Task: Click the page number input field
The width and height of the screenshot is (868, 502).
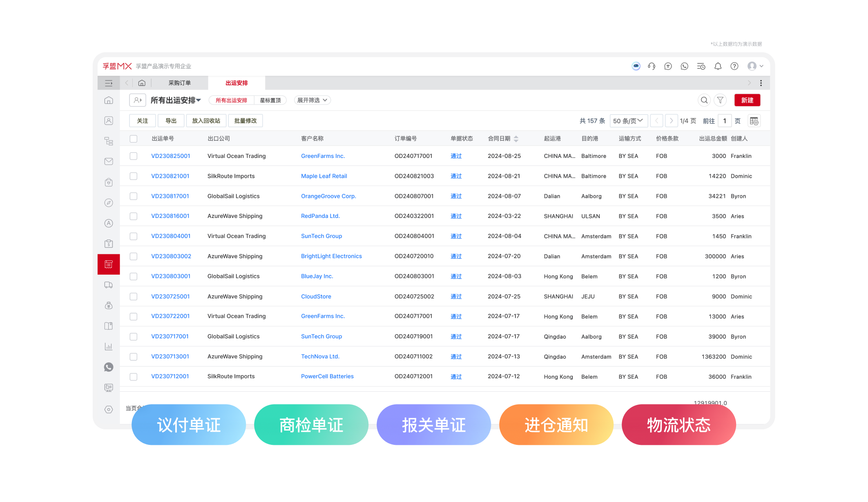Action: (x=725, y=120)
